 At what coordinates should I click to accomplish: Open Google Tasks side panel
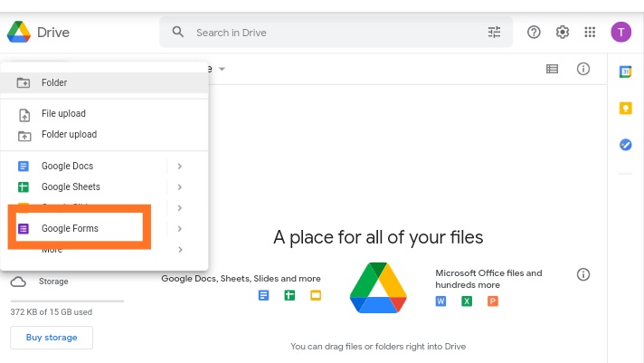[626, 145]
